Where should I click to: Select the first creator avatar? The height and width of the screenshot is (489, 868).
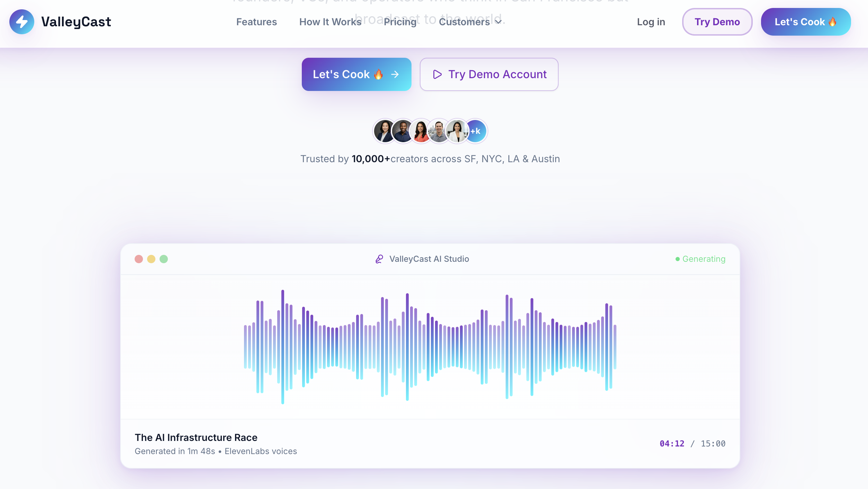click(x=385, y=131)
